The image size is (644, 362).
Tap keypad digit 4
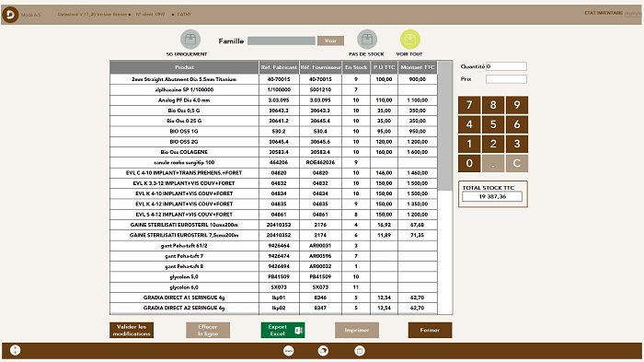(469, 124)
